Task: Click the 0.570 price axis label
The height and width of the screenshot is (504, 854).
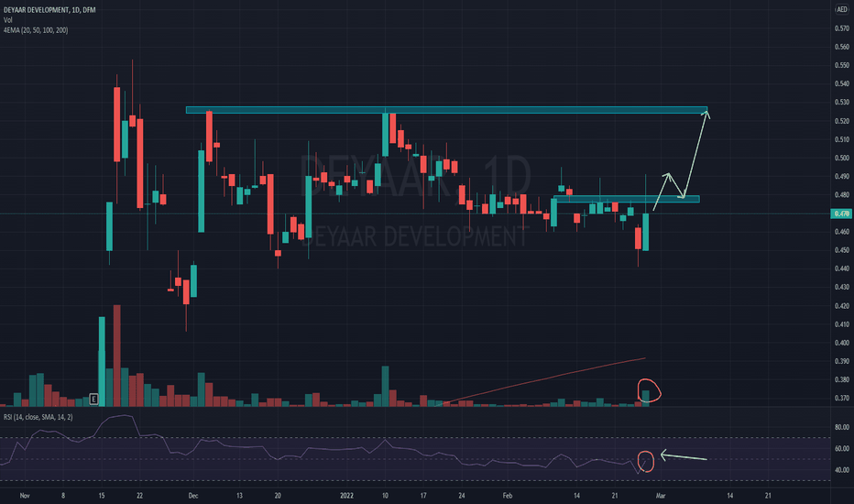Action: (842, 28)
